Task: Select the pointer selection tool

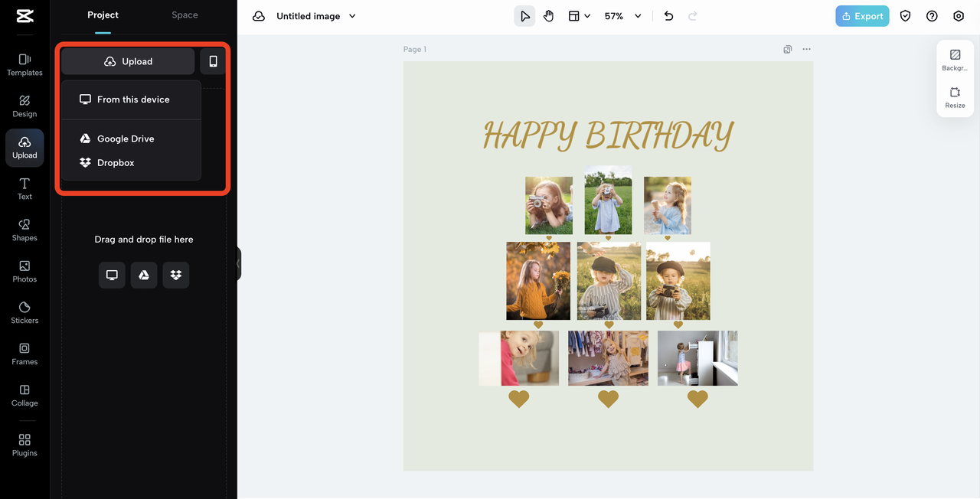Action: (524, 16)
